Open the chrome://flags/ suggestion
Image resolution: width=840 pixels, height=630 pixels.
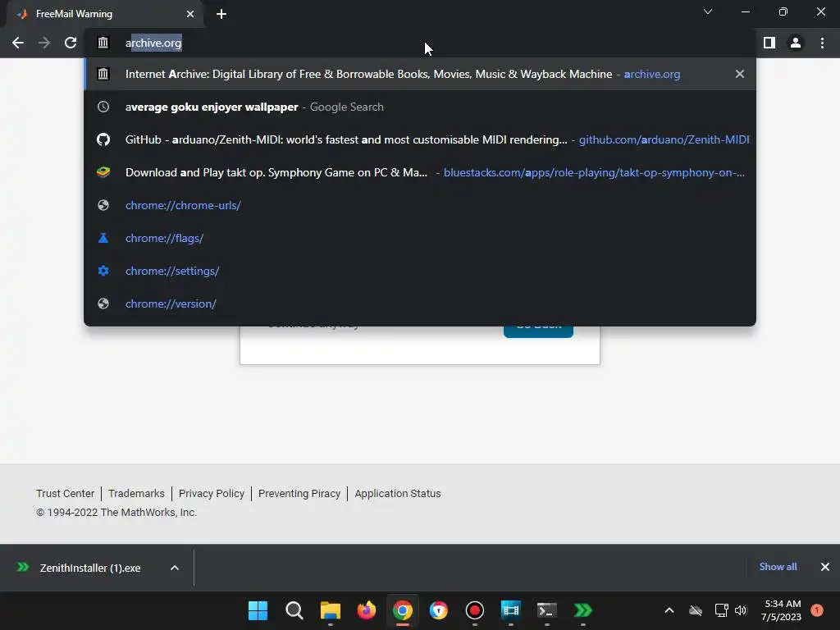tap(420, 238)
